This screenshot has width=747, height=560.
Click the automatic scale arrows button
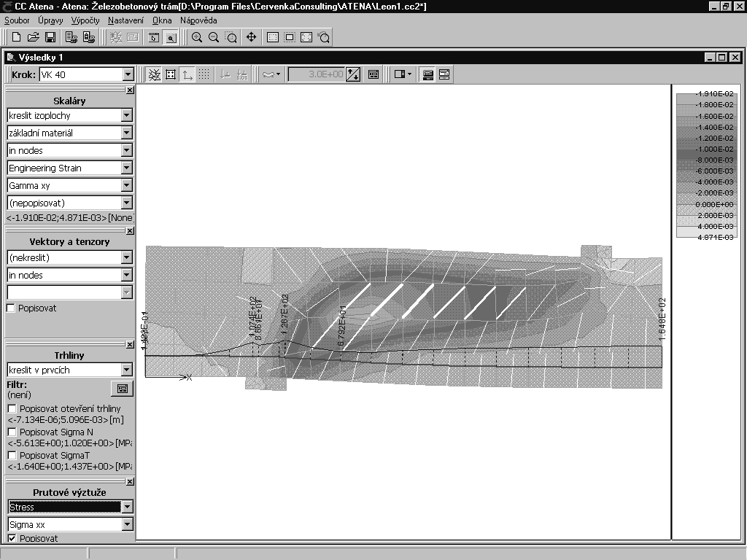353,74
